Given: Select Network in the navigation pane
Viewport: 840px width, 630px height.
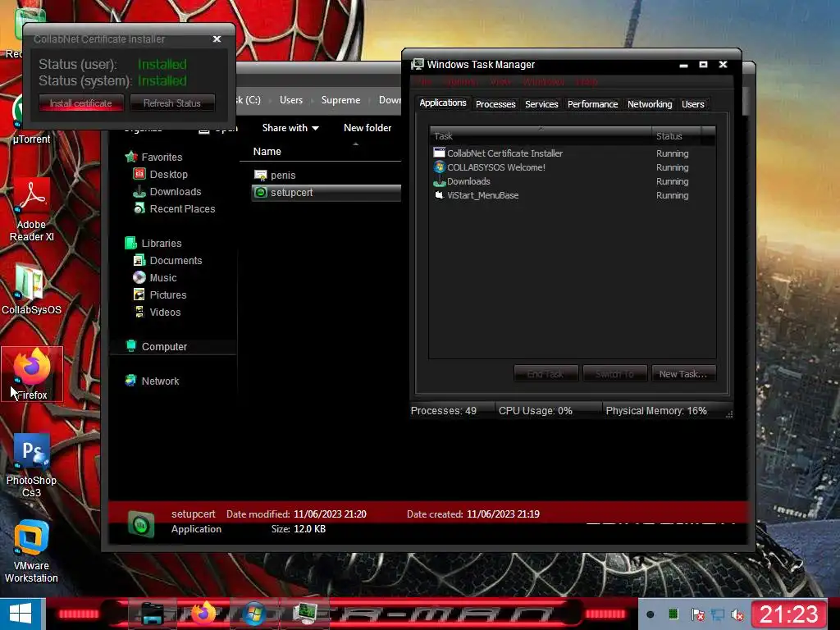Looking at the screenshot, I should pyautogui.click(x=152, y=381).
